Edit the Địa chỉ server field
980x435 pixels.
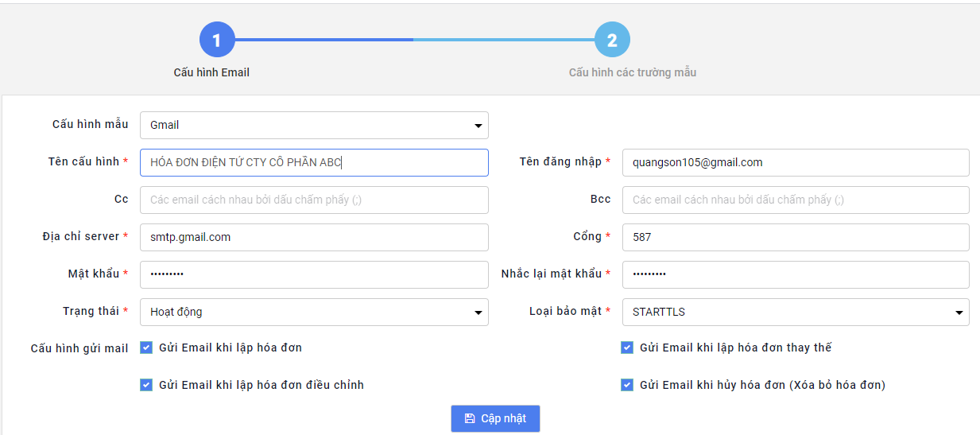pos(314,237)
